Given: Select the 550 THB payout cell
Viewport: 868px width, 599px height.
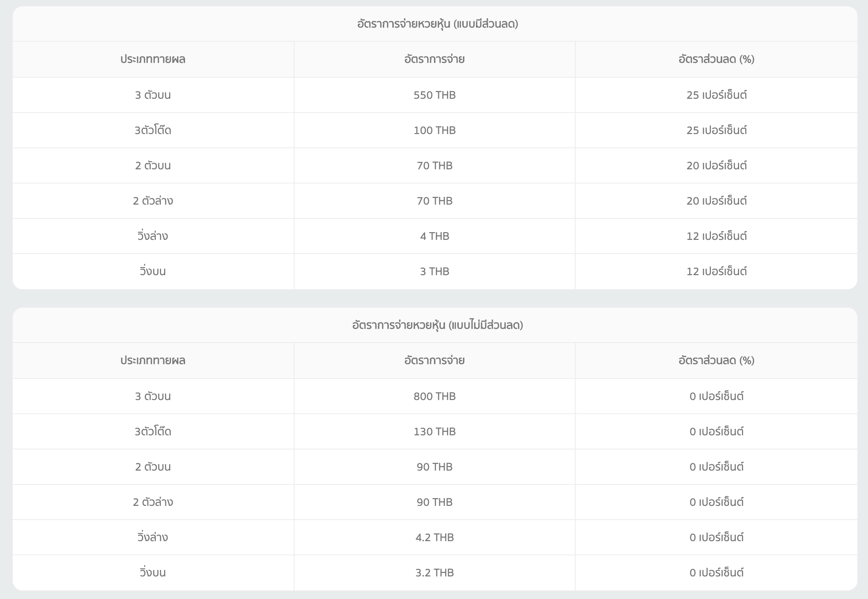Looking at the screenshot, I should click(434, 95).
